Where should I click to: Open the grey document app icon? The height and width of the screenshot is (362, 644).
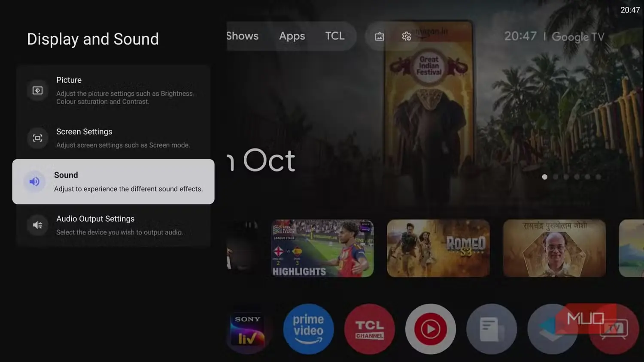[492, 329]
